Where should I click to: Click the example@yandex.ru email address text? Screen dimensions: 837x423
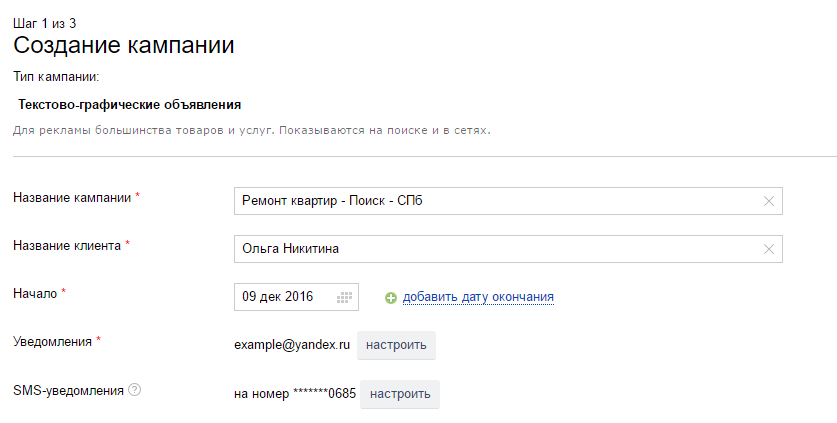pyautogui.click(x=292, y=345)
